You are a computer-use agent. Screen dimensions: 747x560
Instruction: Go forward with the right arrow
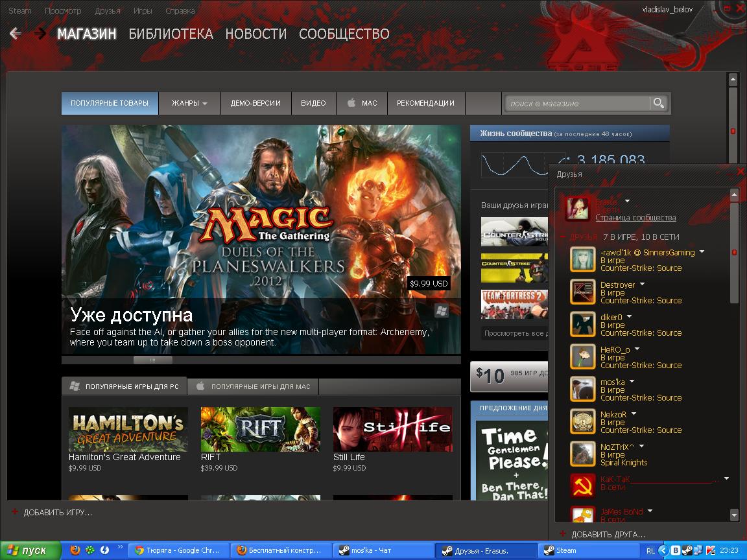coord(40,33)
